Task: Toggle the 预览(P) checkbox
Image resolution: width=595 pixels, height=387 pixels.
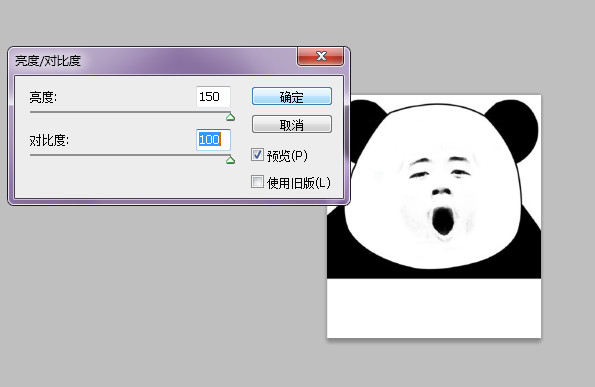Action: 257,154
